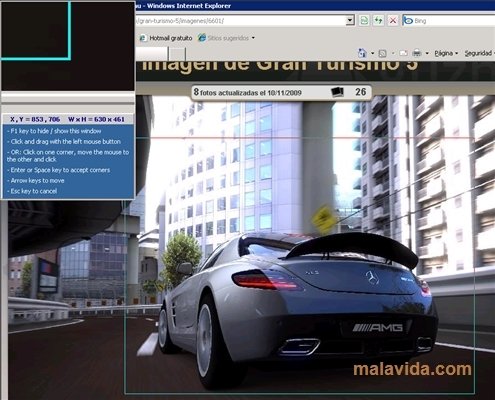
Task: Click the green refresh arrows icon
Action: click(378, 21)
